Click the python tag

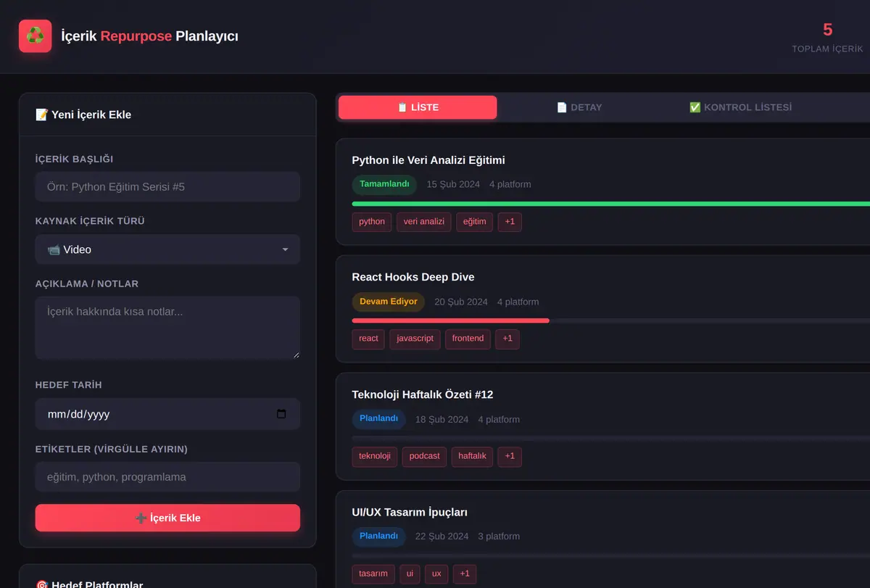click(x=372, y=222)
